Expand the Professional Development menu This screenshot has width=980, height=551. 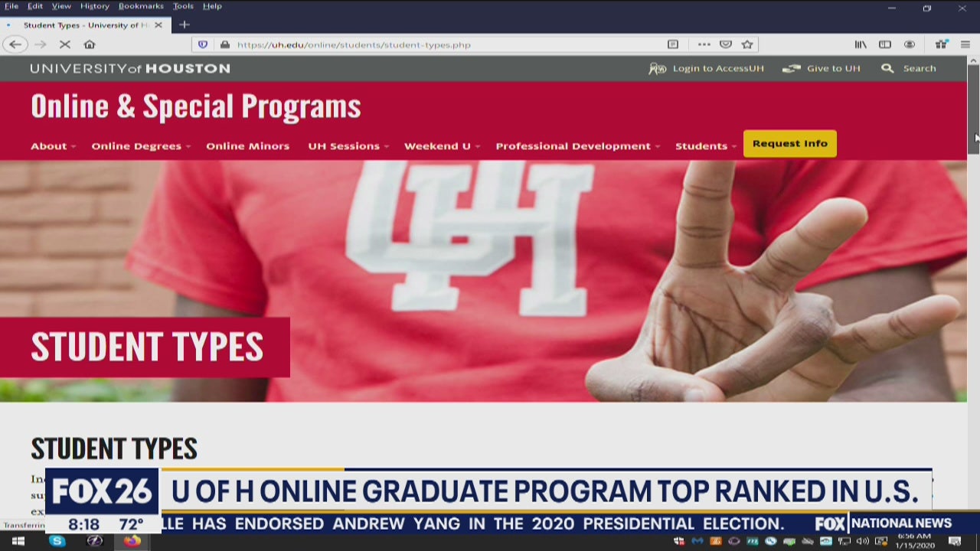coord(573,145)
